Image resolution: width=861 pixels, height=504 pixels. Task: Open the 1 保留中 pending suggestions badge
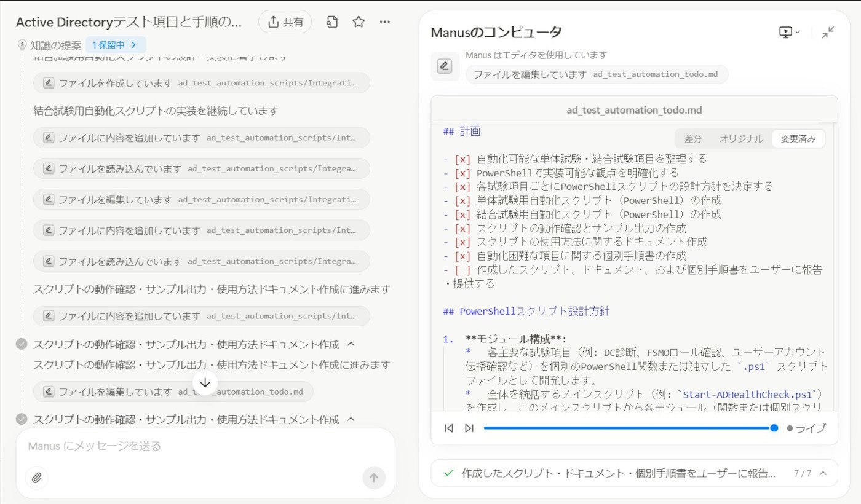tap(116, 45)
